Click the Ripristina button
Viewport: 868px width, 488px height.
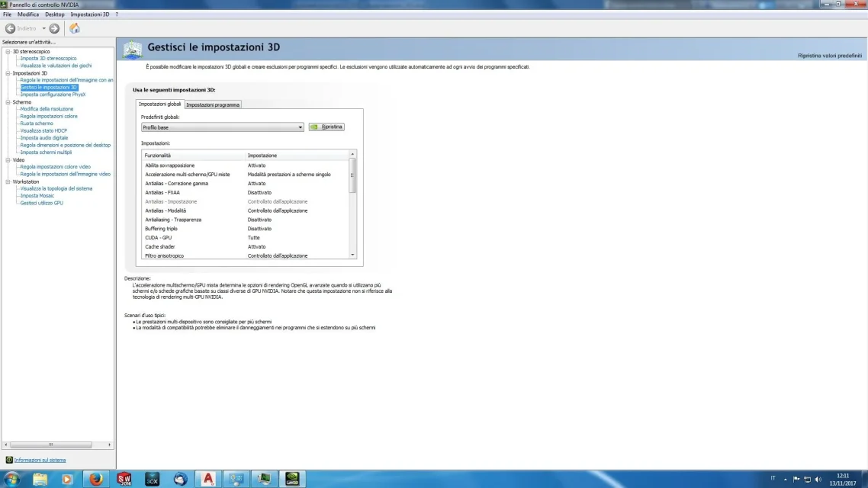click(x=326, y=127)
